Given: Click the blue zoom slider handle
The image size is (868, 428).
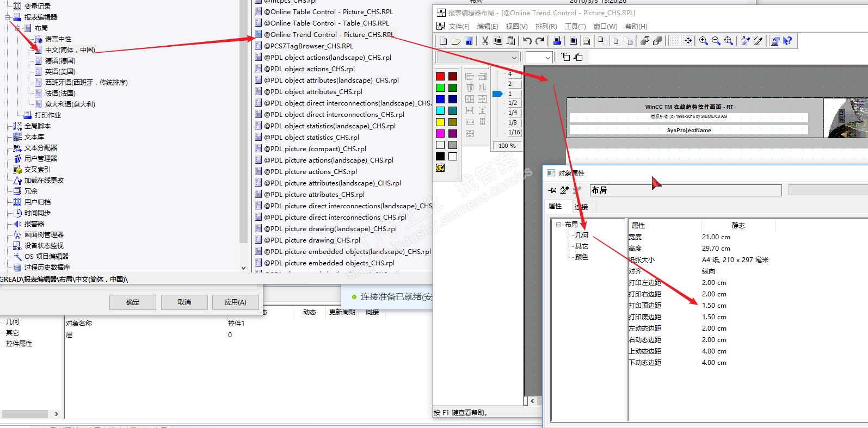Looking at the screenshot, I should click(x=497, y=94).
